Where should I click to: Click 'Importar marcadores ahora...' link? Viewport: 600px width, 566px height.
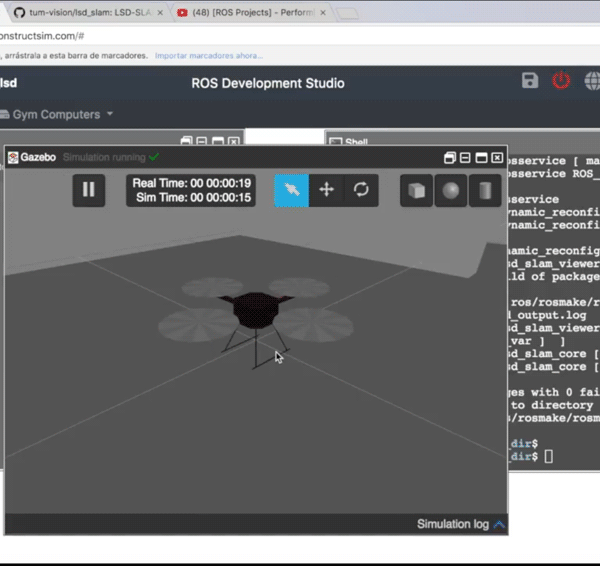209,56
